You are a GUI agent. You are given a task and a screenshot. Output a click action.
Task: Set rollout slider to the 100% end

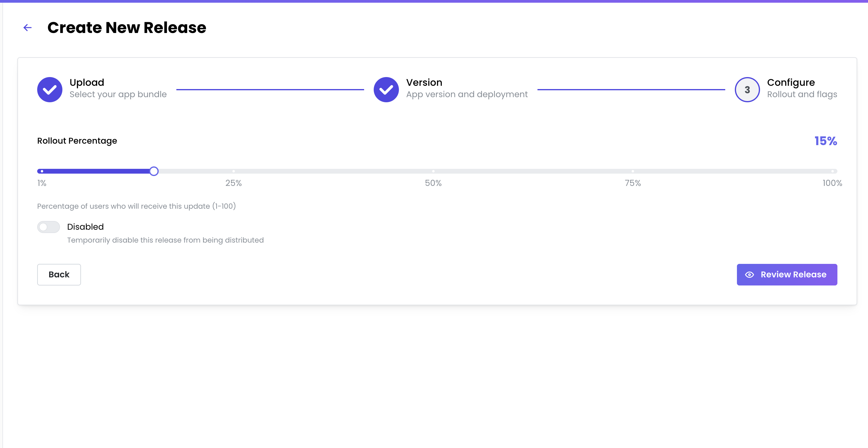832,171
